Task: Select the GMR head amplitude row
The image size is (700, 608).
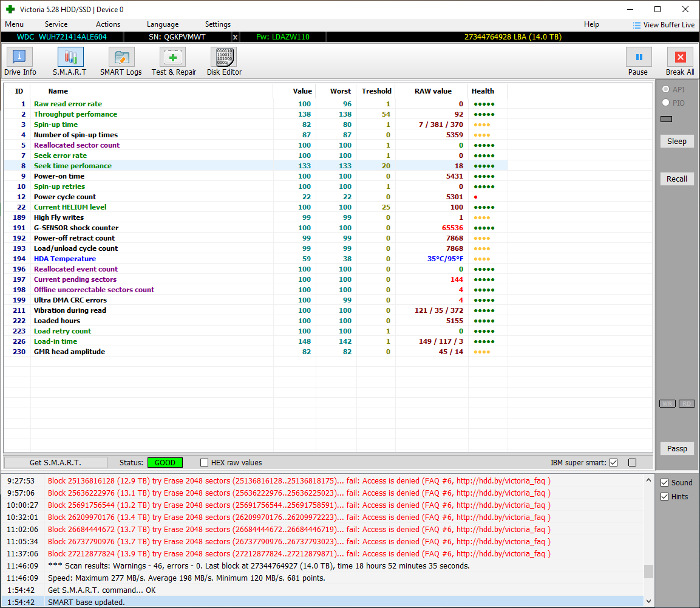Action: 256,352
